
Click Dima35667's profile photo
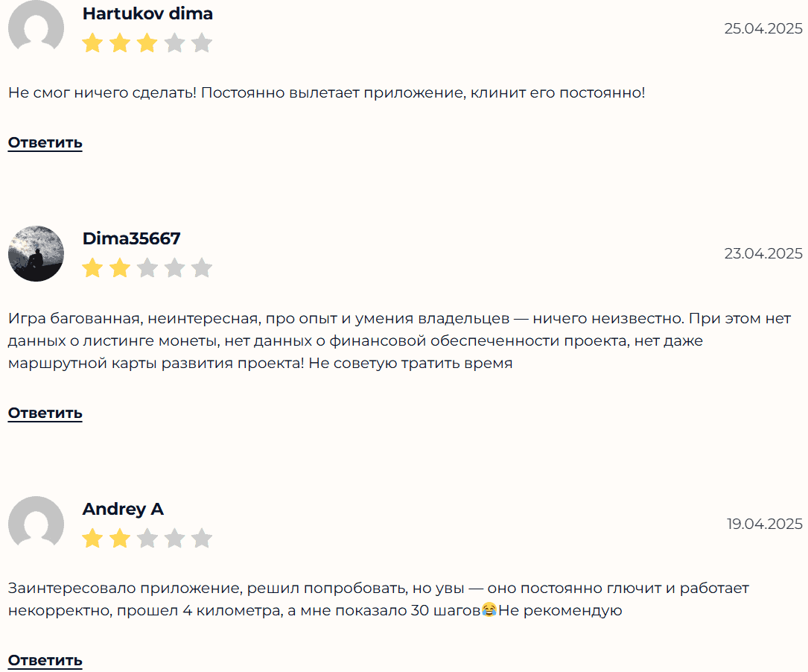[36, 253]
